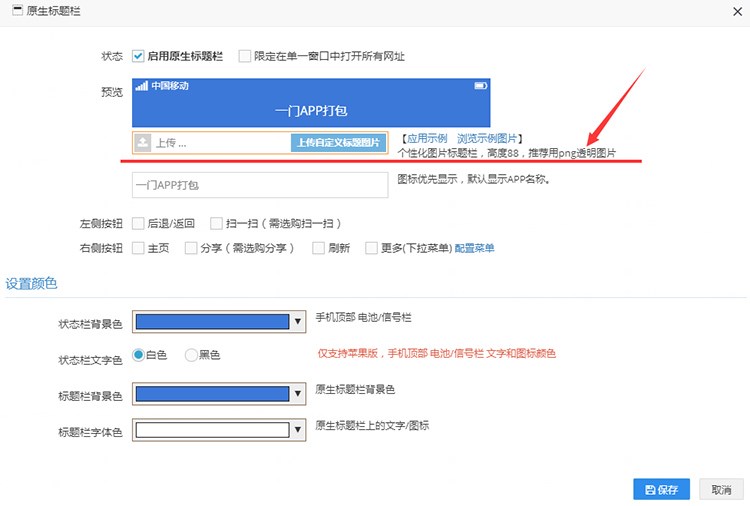Tick the 更多(下拉菜单) checkbox
Screen dimensions: 750x506
tap(371, 248)
